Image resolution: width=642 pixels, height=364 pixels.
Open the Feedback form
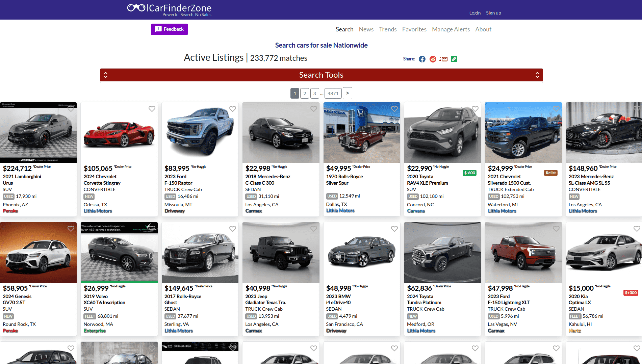coord(169,29)
